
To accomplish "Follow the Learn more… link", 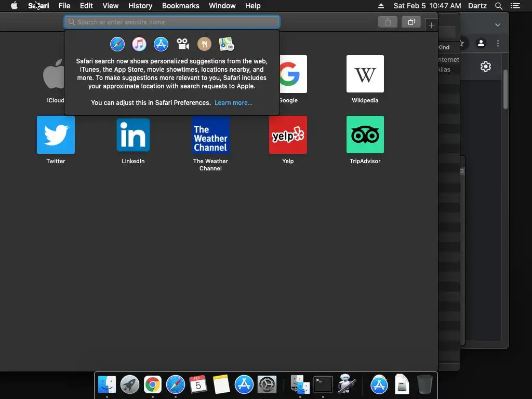I will tap(233, 103).
